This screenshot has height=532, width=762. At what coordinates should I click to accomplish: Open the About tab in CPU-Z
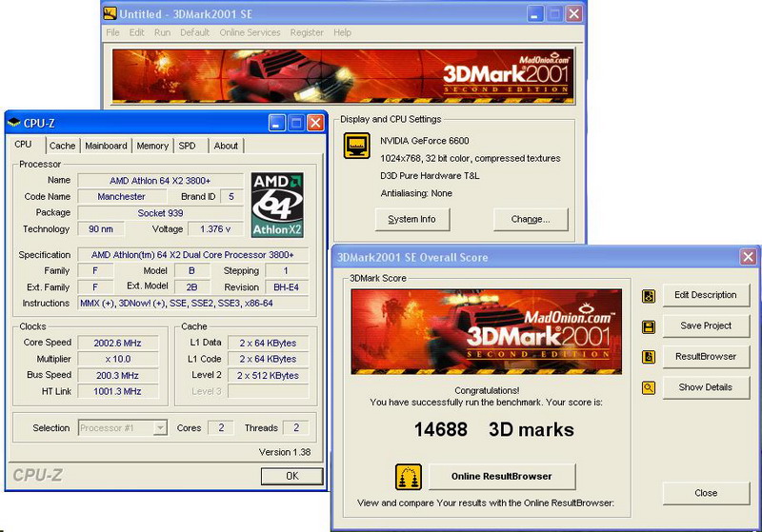[226, 146]
